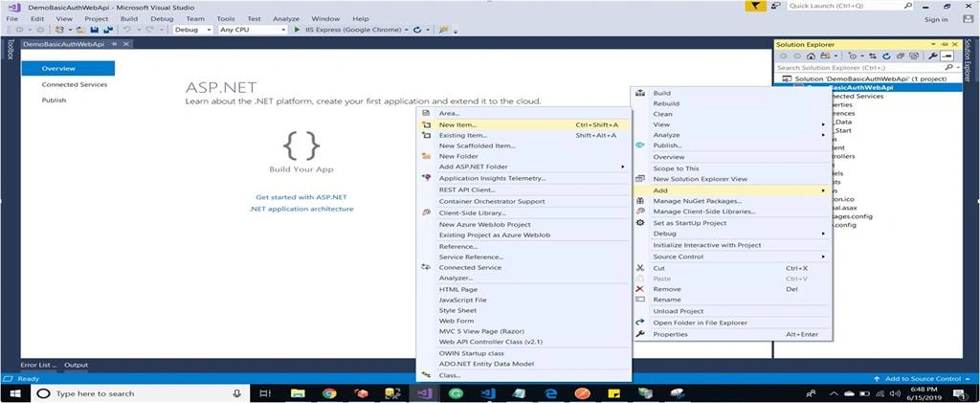Click the Solution Explorer Properties wrench icon

pyautogui.click(x=932, y=56)
